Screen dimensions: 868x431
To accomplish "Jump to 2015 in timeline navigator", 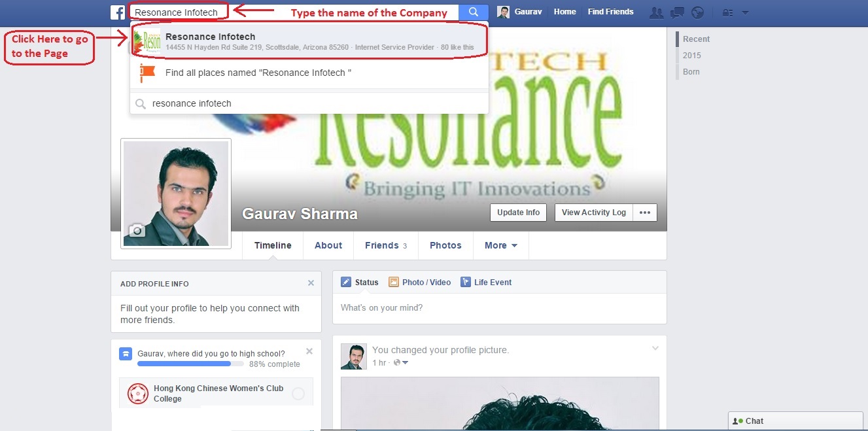I will (x=691, y=56).
